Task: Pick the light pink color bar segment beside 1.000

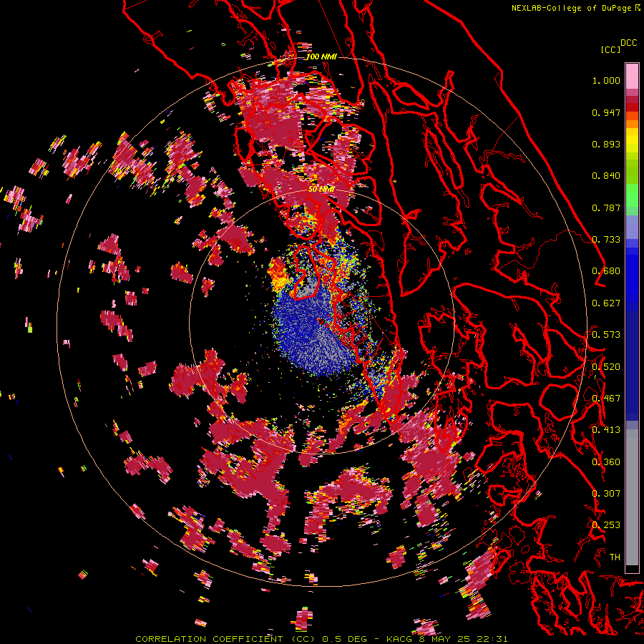Action: [x=632, y=77]
